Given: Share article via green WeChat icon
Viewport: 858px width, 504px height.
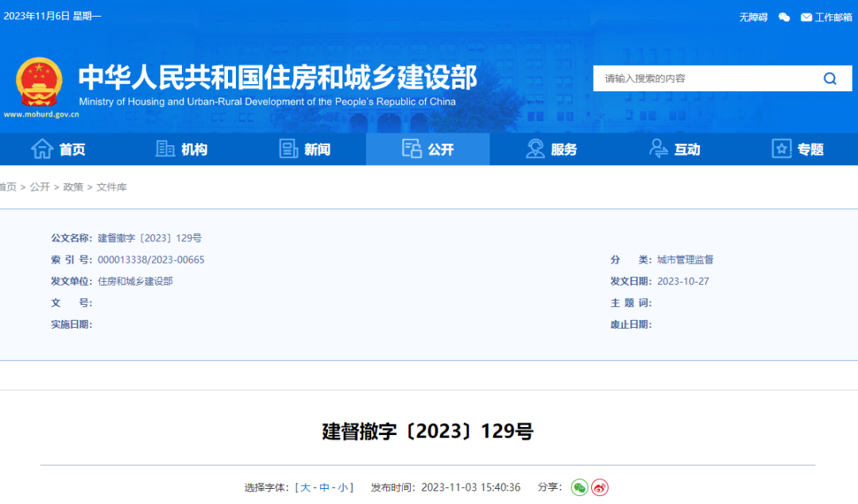Looking at the screenshot, I should [x=579, y=487].
